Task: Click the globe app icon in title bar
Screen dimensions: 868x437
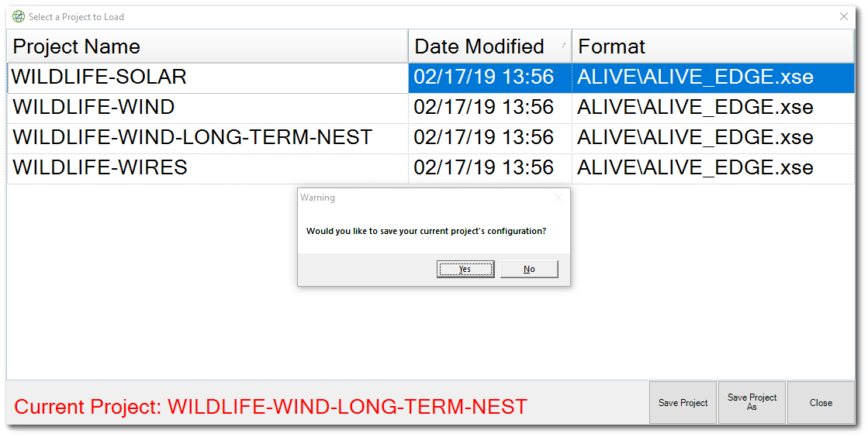Action: 19,16
